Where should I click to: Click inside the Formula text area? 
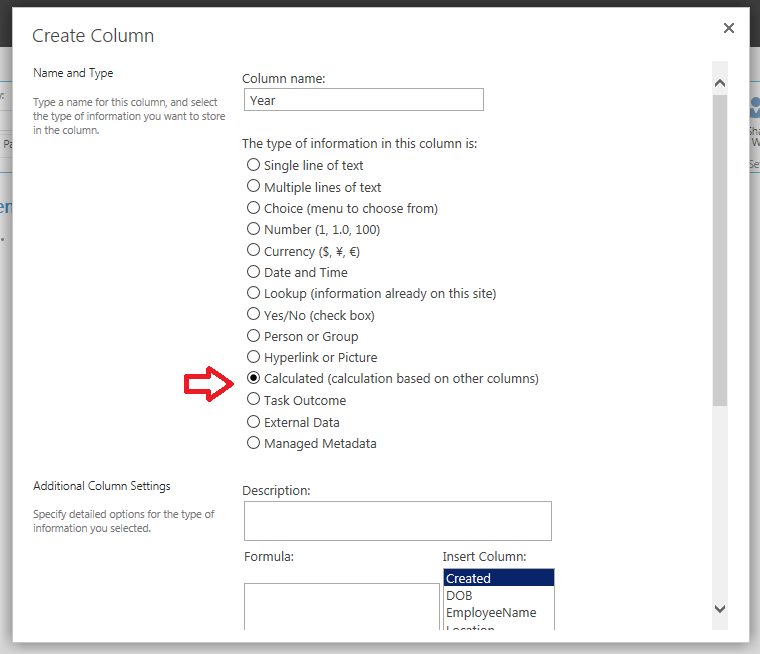click(341, 606)
